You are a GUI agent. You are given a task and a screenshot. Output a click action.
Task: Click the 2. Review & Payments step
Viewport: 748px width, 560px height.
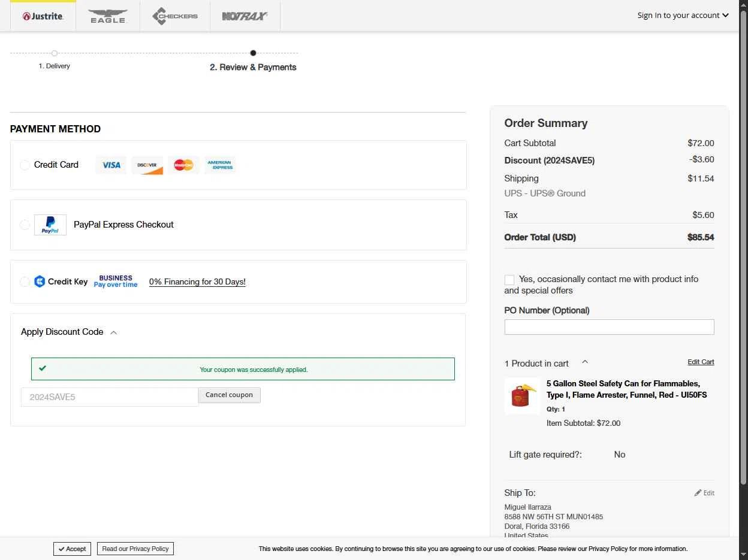(253, 67)
